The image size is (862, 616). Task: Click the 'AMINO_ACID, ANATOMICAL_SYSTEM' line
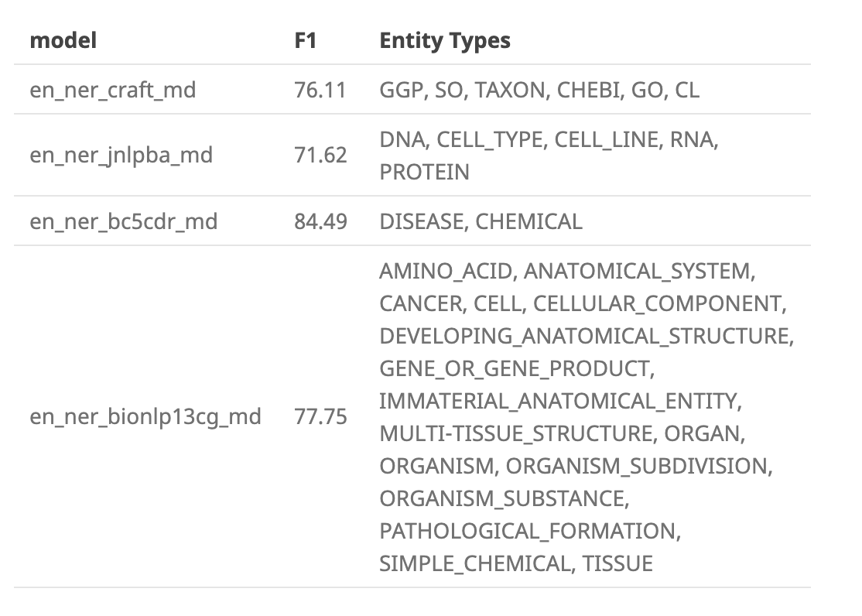(566, 272)
